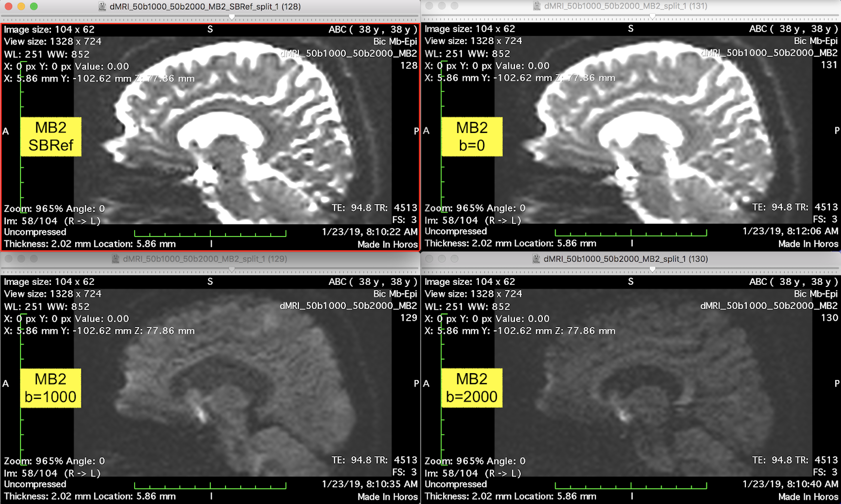
Task: Click the DICOM file icon in the split_1 (130) title bar
Action: pos(535,259)
